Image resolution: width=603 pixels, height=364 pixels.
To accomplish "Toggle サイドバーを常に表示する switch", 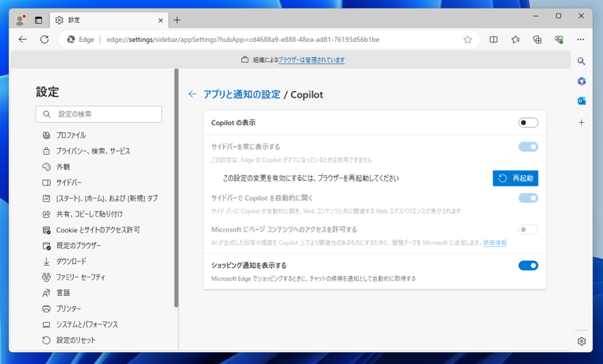I will pyautogui.click(x=528, y=147).
